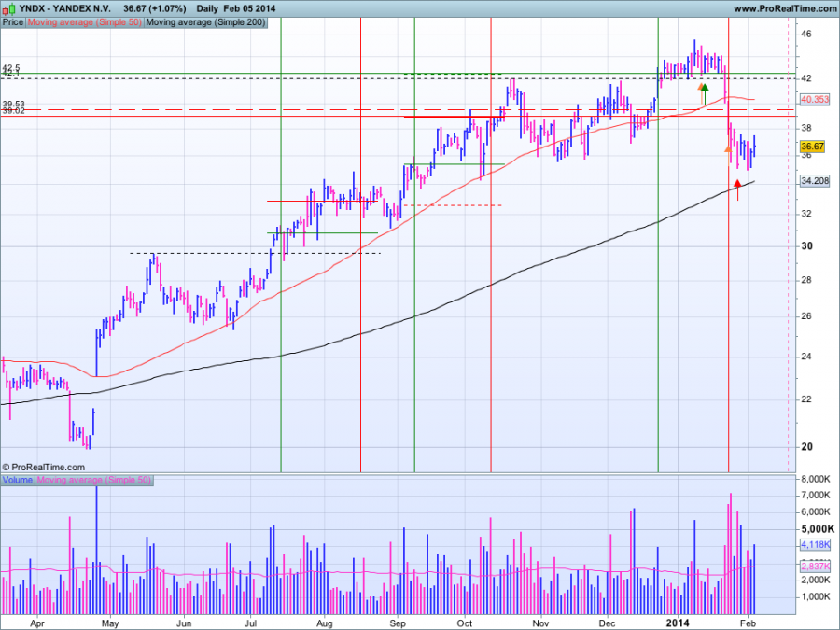Click the 42.5 level label on left edge
840x630 pixels.
[x=11, y=68]
